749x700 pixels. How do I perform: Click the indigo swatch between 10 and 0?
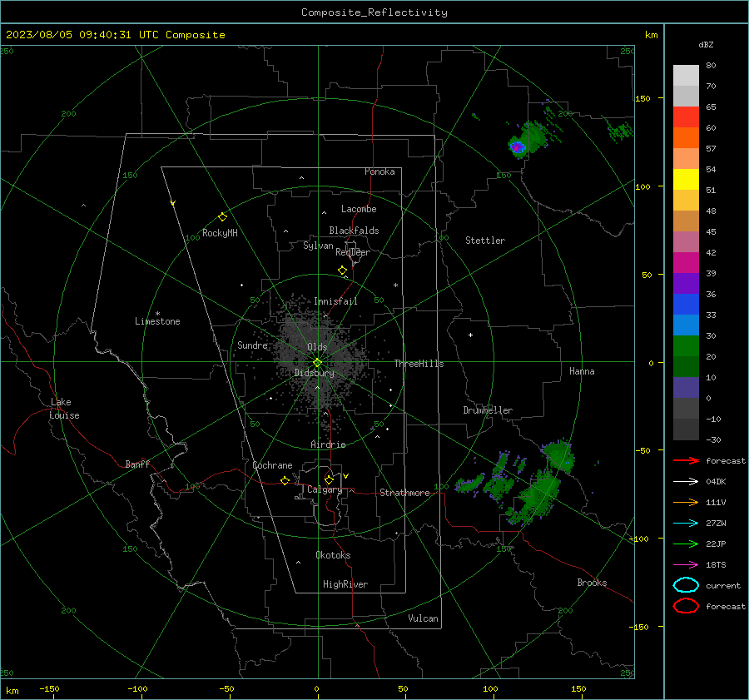pyautogui.click(x=686, y=387)
